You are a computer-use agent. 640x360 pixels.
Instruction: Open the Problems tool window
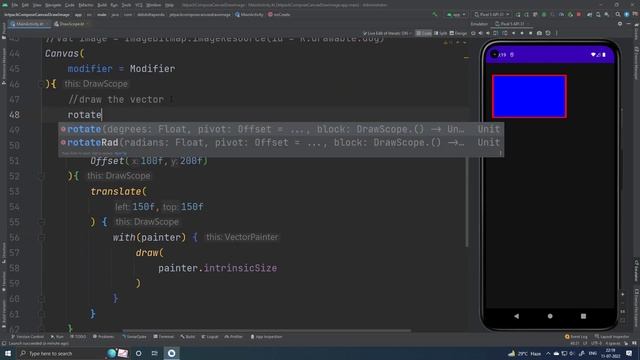tap(104, 337)
